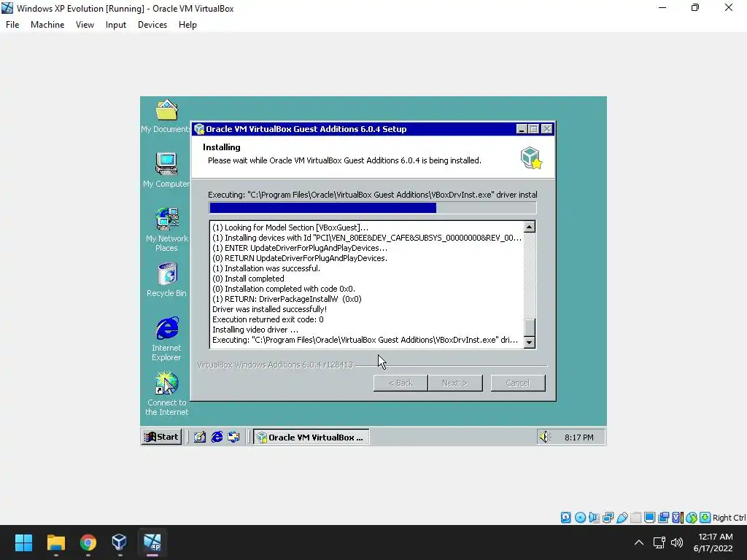Open the View menu
Screen dimensions: 747x560
85,25
